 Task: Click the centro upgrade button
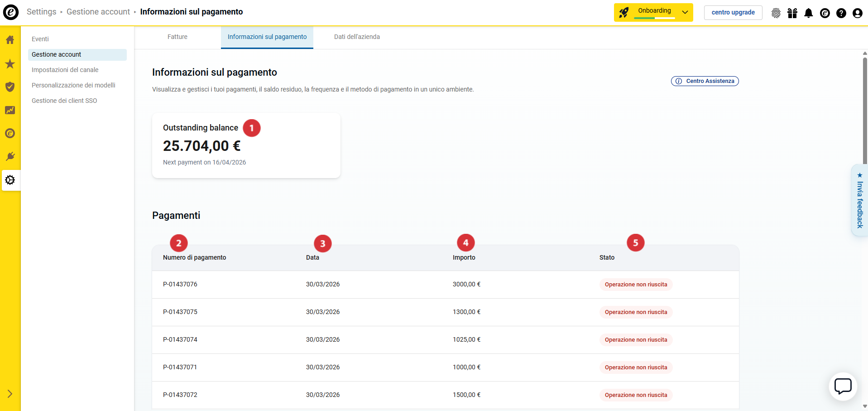(x=733, y=13)
